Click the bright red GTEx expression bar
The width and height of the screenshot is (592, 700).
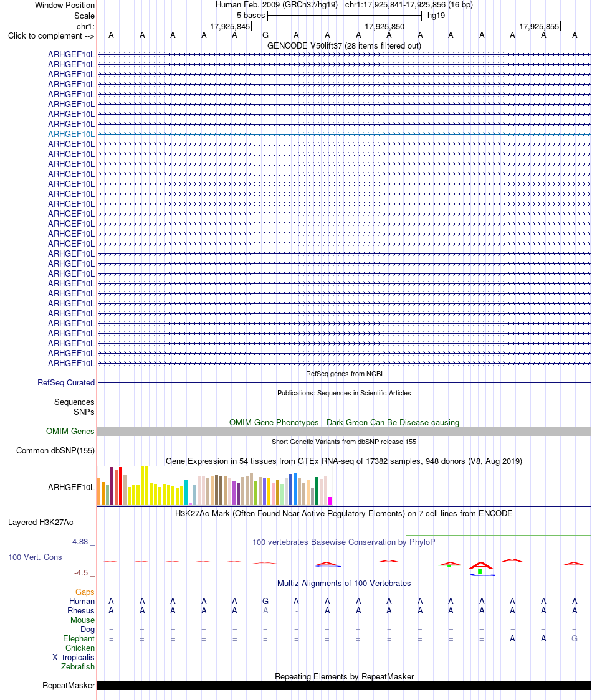121,486
